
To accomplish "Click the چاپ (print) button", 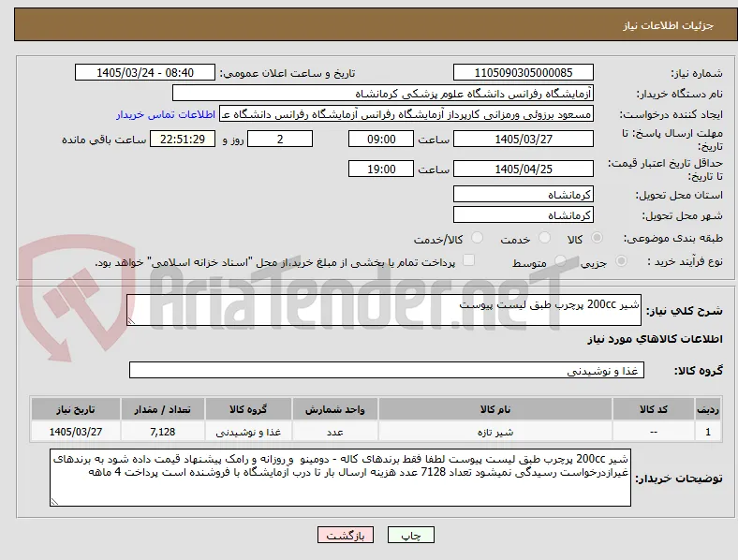I will [411, 535].
